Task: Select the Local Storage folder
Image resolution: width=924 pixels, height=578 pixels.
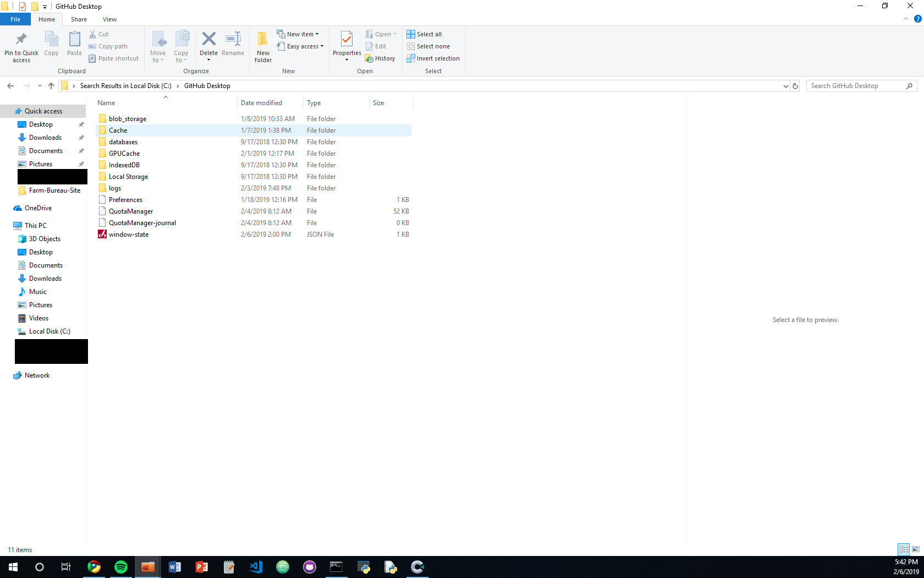Action: (x=128, y=177)
